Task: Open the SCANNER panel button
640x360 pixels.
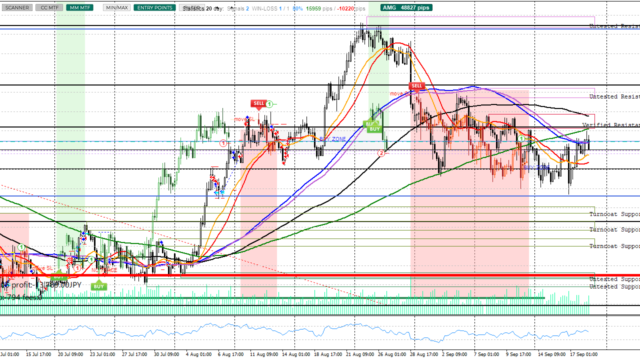Action: tap(17, 8)
